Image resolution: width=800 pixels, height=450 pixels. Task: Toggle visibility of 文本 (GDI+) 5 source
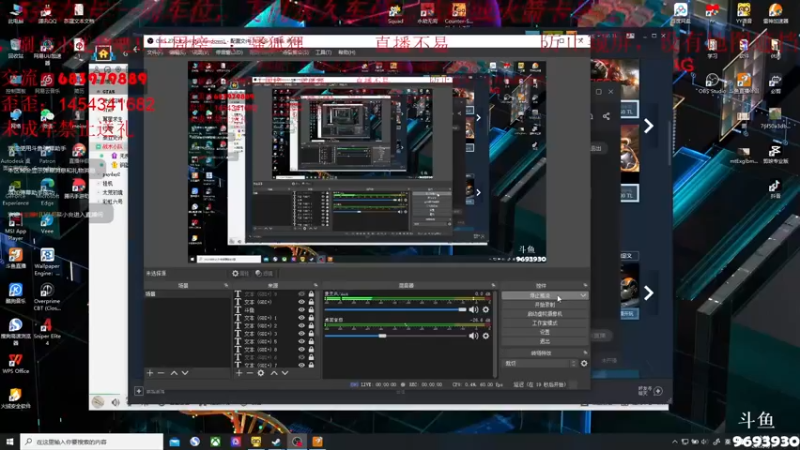point(302,341)
